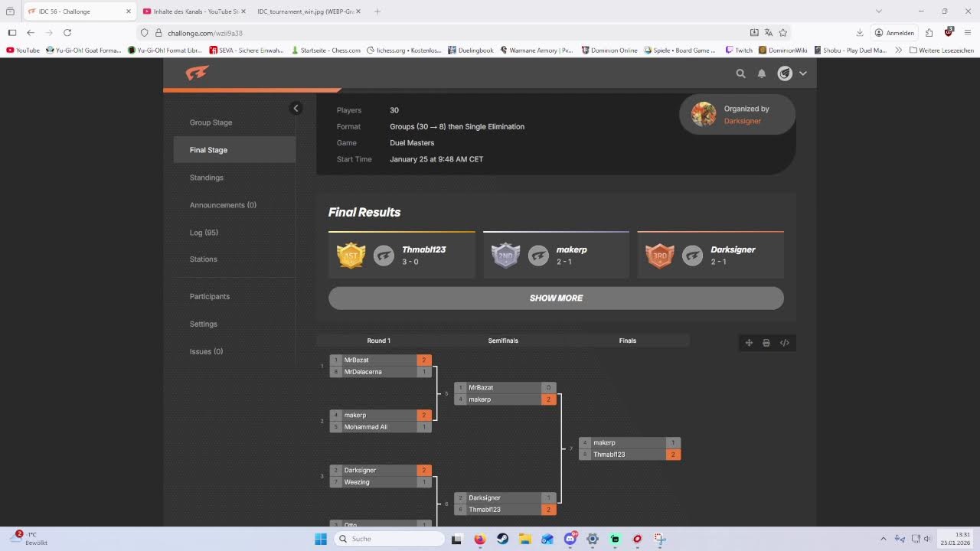Open the YouTube bookmark
The width and height of the screenshot is (980, 551).
pyautogui.click(x=23, y=51)
